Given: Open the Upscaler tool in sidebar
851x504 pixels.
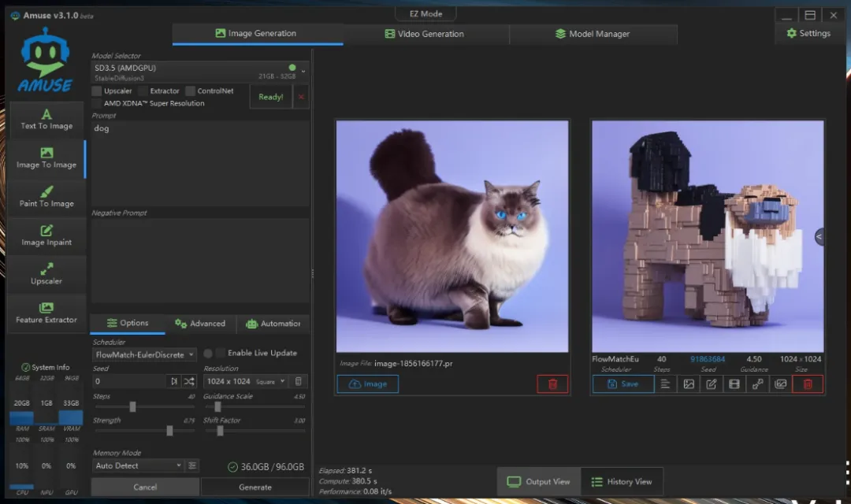Looking at the screenshot, I should pos(46,274).
